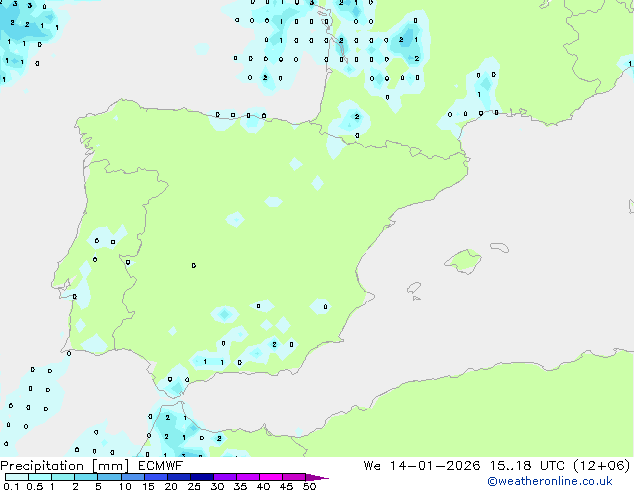This screenshot has height=490, width=634.
Task: Click the 45–50 mm legend color swatch
Action: pyautogui.click(x=294, y=477)
